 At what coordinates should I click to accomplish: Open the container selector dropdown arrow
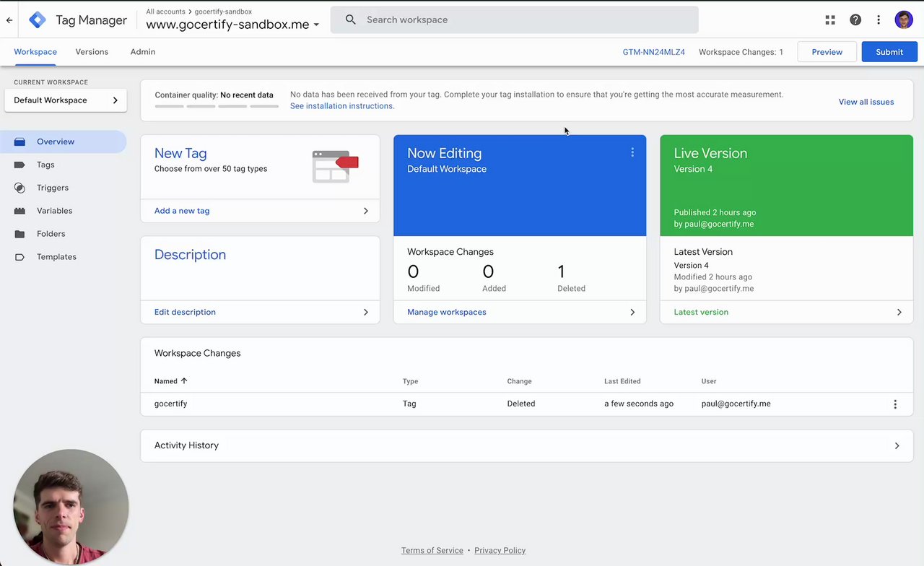coord(316,25)
